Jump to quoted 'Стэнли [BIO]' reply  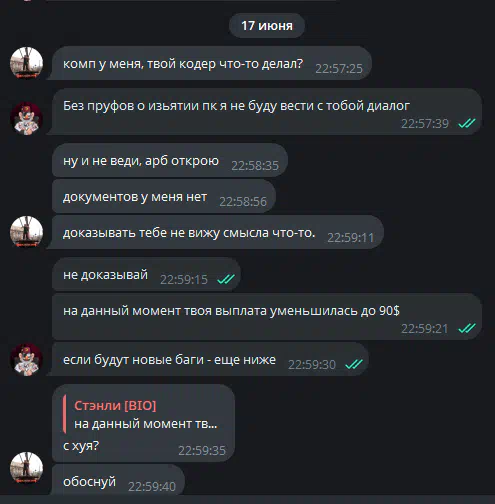pos(115,405)
